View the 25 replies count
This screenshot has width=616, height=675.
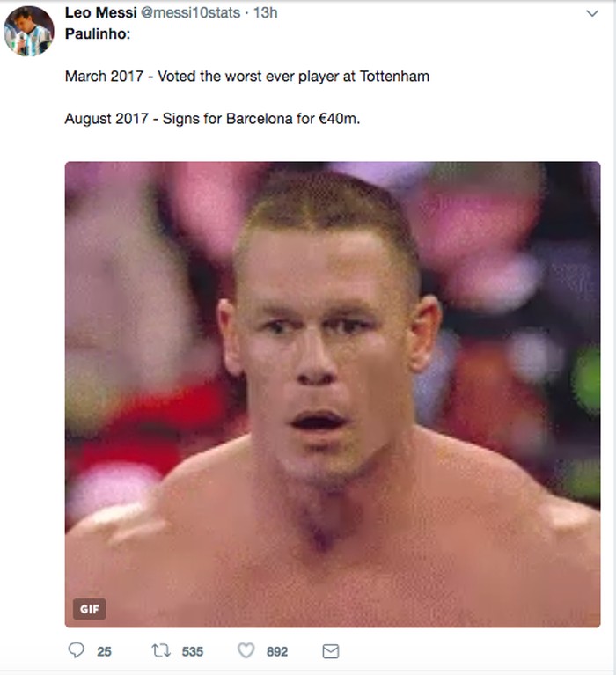tap(104, 652)
